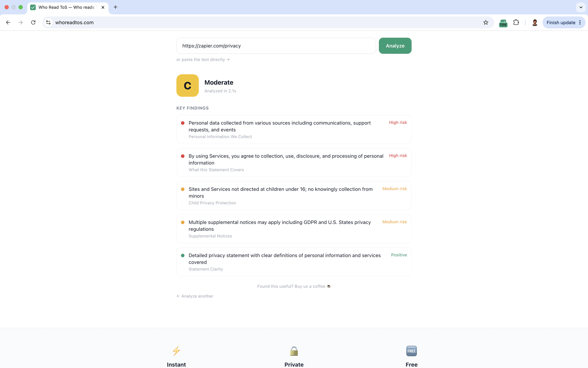Open a new browser tab
Viewport: 588px width, 368px height.
(x=115, y=7)
